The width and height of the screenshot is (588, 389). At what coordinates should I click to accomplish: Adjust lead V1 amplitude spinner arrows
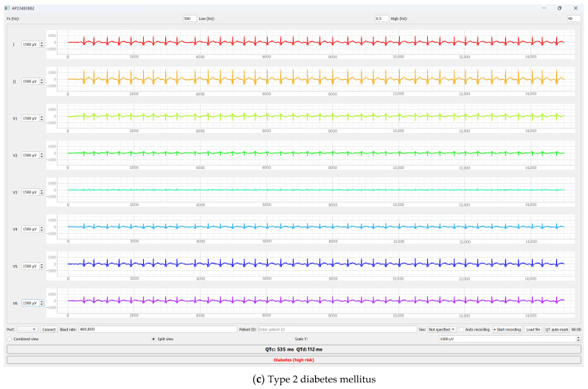[x=41, y=118]
